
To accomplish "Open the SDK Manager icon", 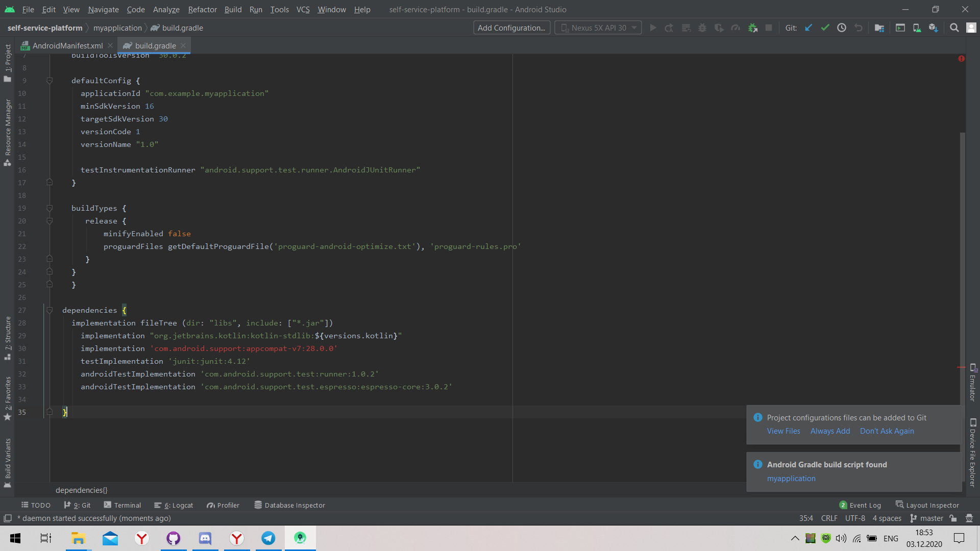I will coord(934,28).
